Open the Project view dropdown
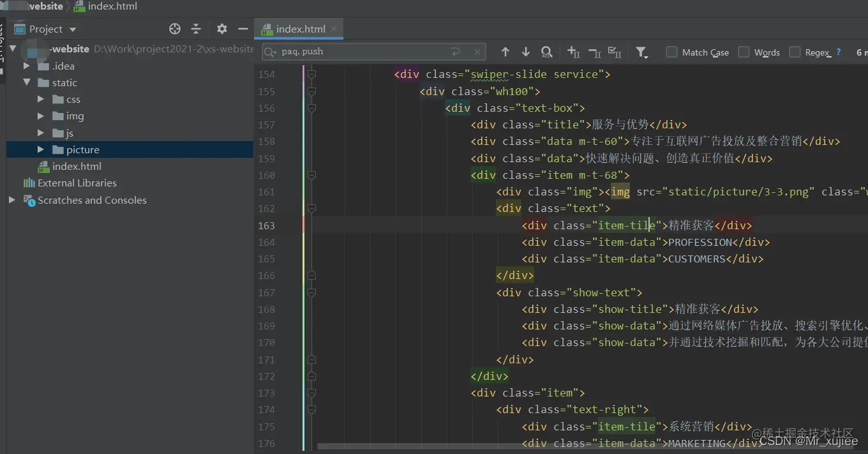The image size is (868, 454). [73, 29]
